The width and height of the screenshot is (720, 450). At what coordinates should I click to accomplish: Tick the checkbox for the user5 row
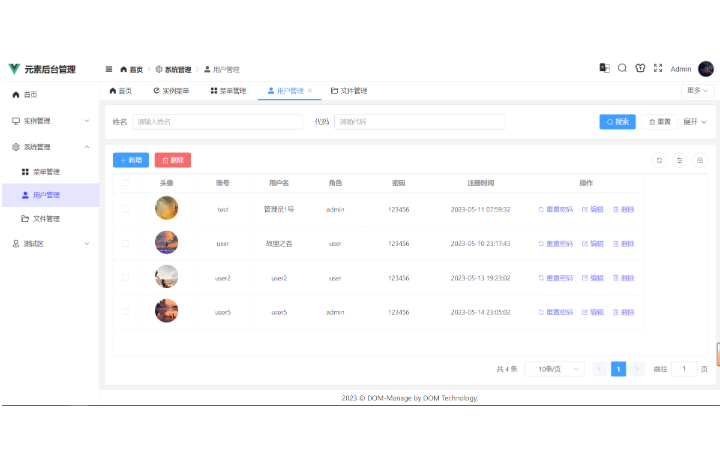[x=125, y=312]
